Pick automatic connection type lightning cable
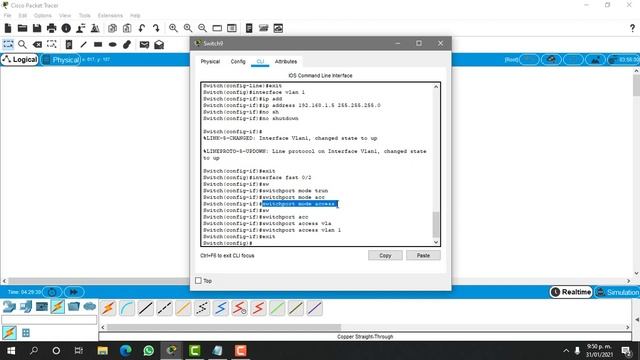 point(108,308)
